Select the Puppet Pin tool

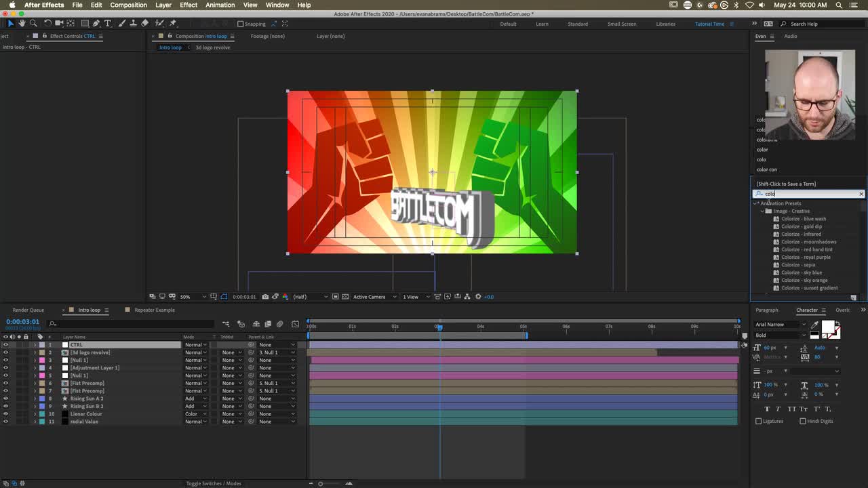pos(172,24)
